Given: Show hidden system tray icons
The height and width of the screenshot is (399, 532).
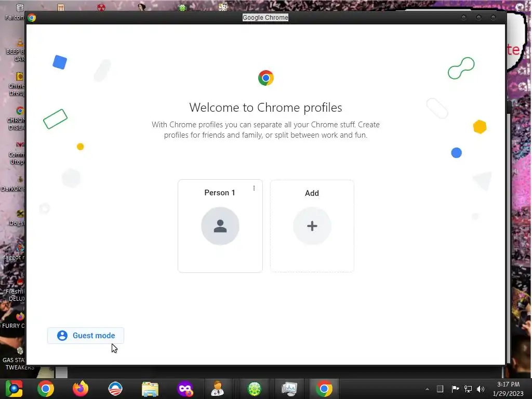Looking at the screenshot, I should tap(427, 389).
